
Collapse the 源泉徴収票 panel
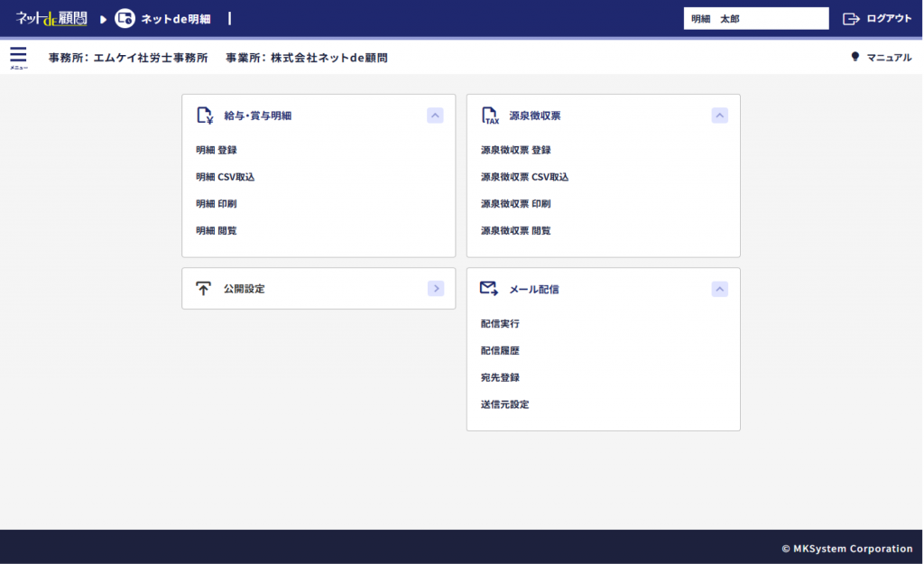tap(719, 115)
